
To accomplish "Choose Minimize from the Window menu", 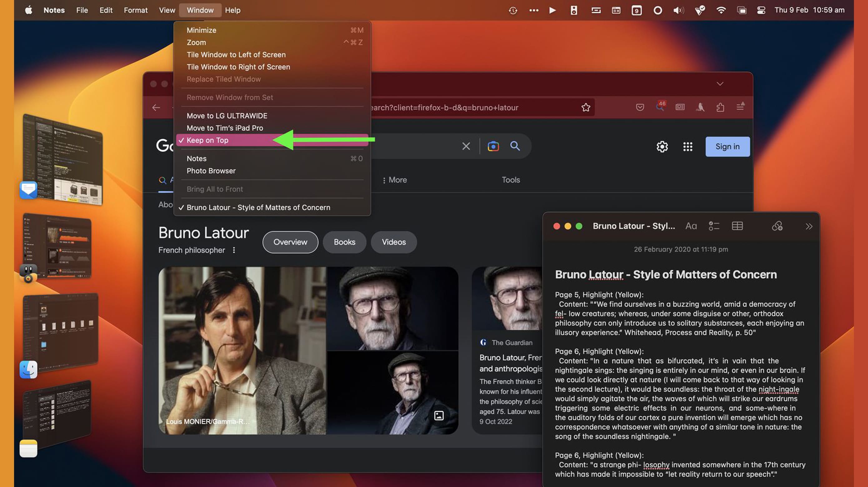I will (x=272, y=30).
